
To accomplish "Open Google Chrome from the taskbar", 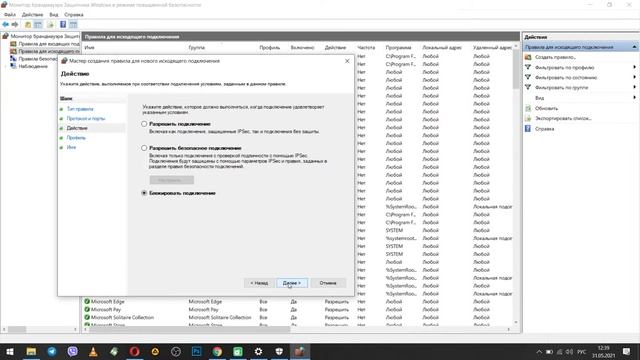I will pyautogui.click(x=217, y=351).
